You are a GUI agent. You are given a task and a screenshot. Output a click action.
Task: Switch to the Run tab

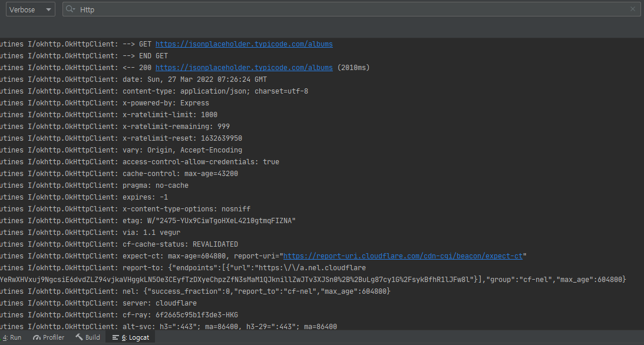pos(13,337)
